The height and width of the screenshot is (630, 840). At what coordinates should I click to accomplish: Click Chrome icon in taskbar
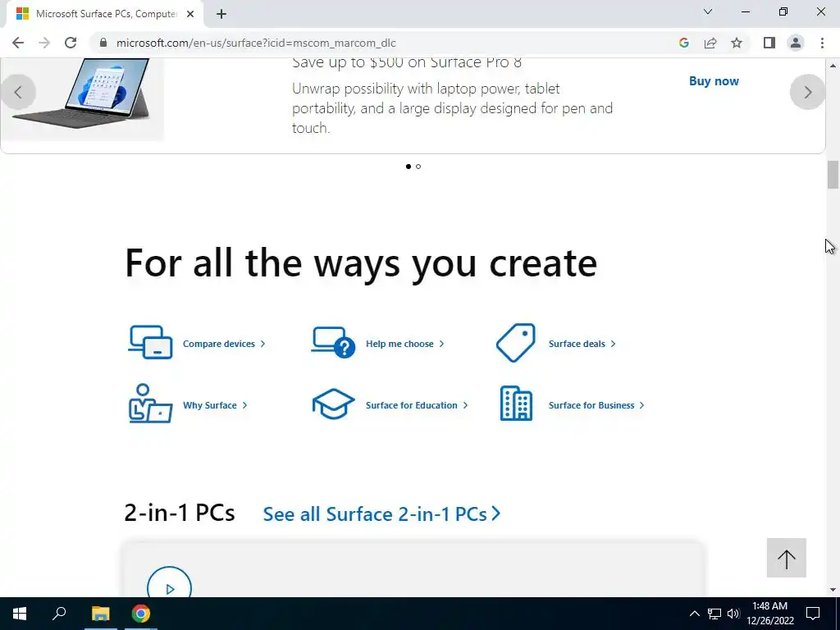tap(141, 614)
